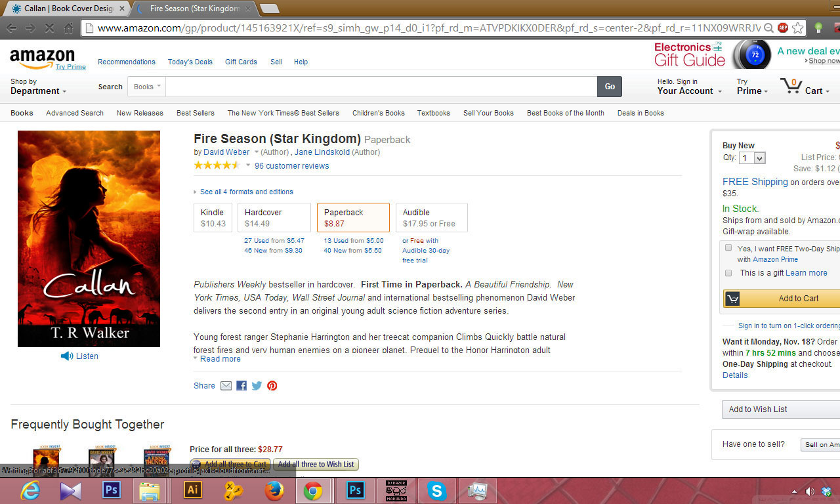Open the shopping cart icon

pos(791,86)
